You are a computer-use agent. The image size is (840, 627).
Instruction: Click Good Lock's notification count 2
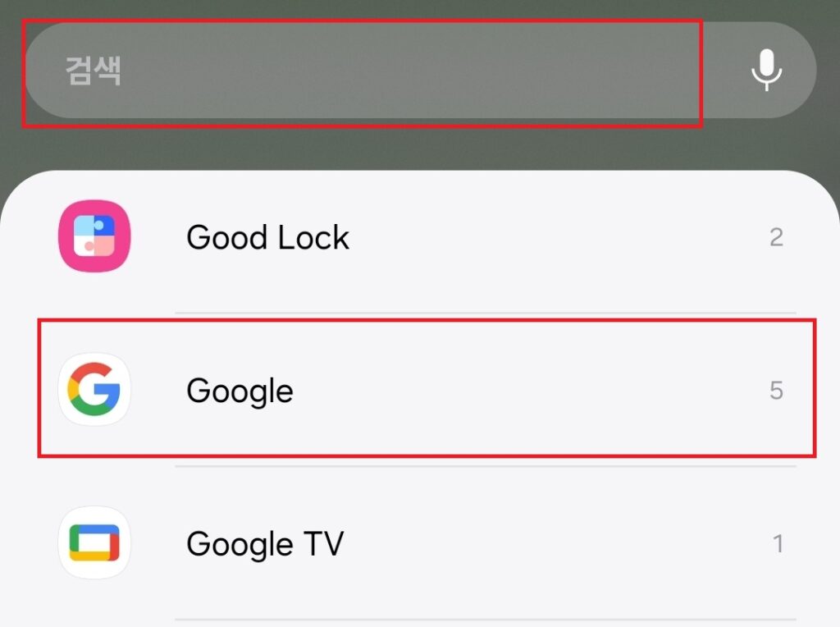[x=776, y=237]
